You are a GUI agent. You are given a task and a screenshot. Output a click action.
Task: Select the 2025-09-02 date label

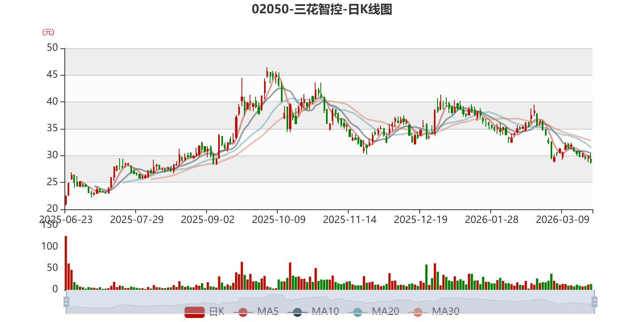(208, 220)
